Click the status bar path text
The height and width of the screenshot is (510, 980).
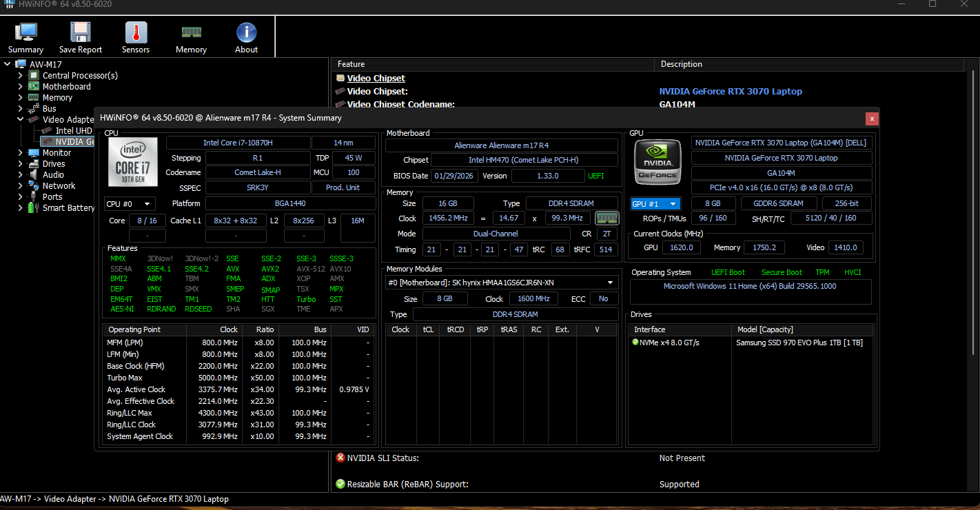114,499
